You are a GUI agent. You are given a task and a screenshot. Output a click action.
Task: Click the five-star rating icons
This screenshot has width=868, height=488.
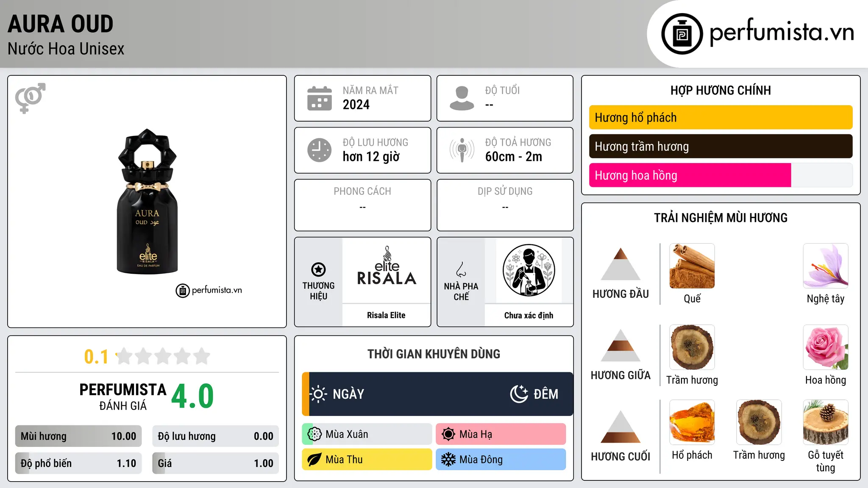click(163, 356)
